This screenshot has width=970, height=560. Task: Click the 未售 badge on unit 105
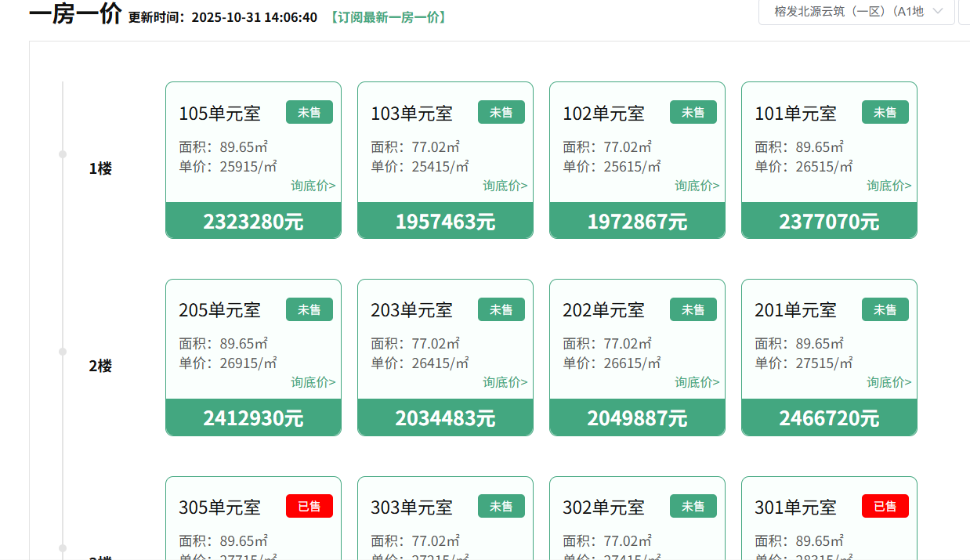click(309, 112)
